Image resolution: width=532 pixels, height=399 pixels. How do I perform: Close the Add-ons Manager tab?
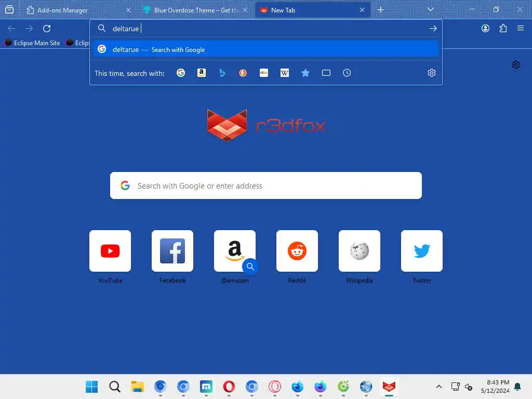128,10
